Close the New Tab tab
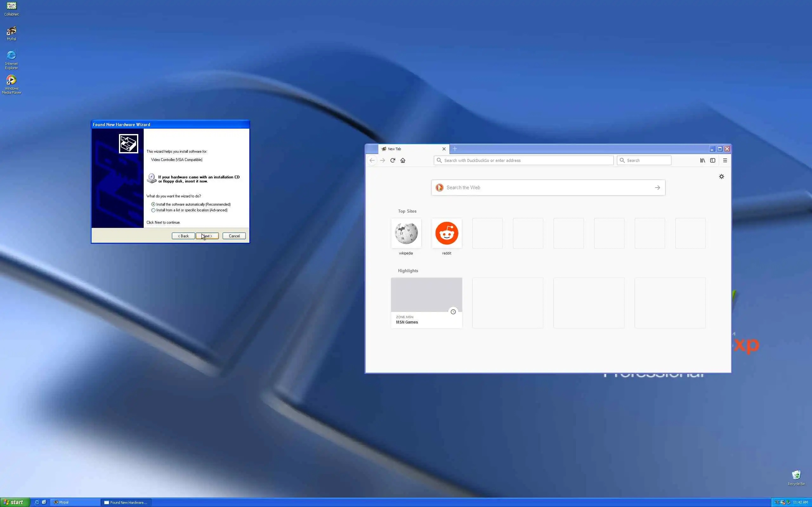 point(444,149)
